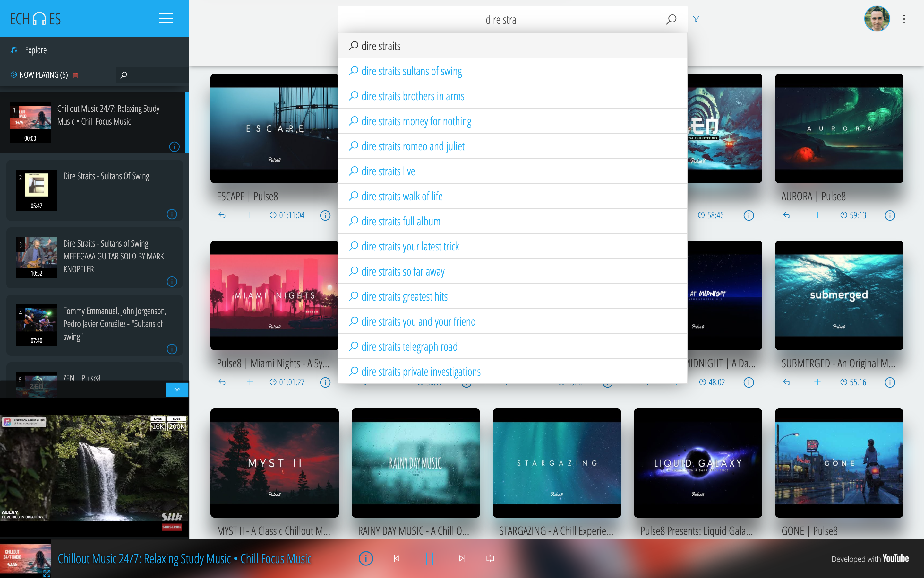The height and width of the screenshot is (578, 924).
Task: Clear the Now Playing queue with the trash icon
Action: coord(76,75)
